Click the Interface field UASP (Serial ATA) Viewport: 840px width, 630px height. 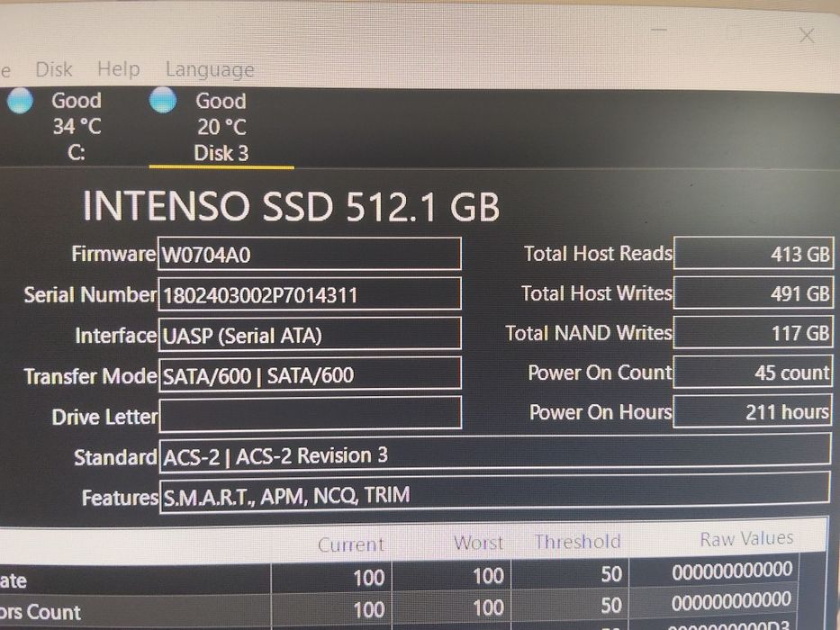(310, 334)
